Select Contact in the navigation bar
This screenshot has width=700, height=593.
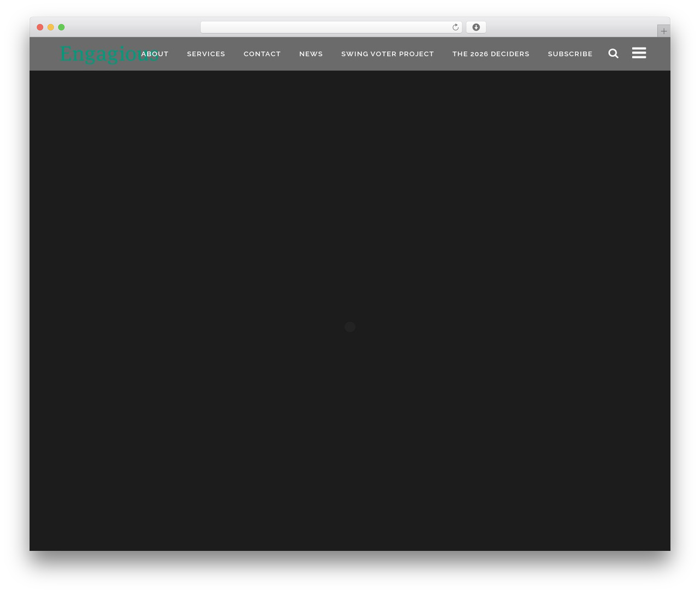pyautogui.click(x=262, y=54)
